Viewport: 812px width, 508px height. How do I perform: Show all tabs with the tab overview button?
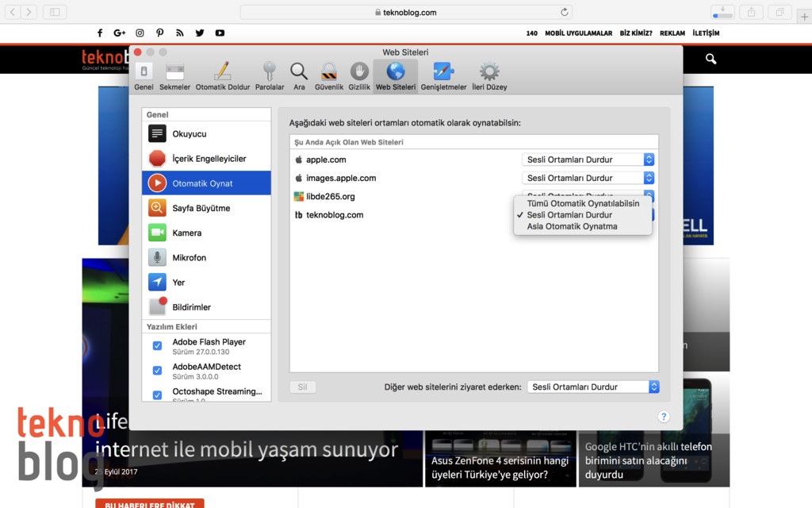780,11
